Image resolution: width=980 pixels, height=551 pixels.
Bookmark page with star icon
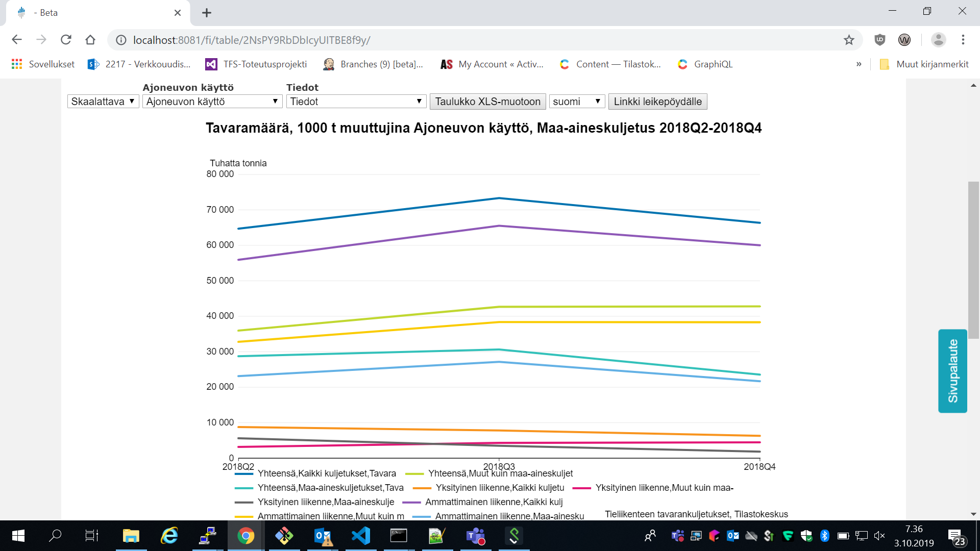[x=849, y=40]
